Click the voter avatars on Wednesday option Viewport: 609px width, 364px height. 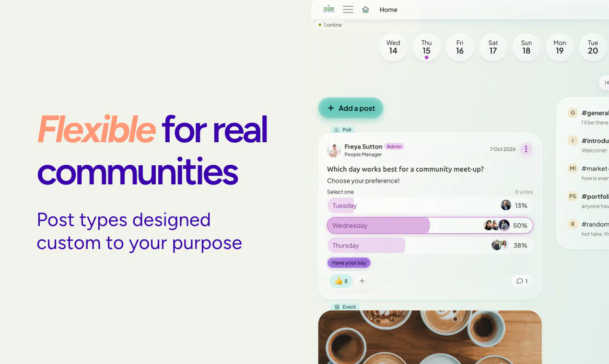[x=496, y=225]
